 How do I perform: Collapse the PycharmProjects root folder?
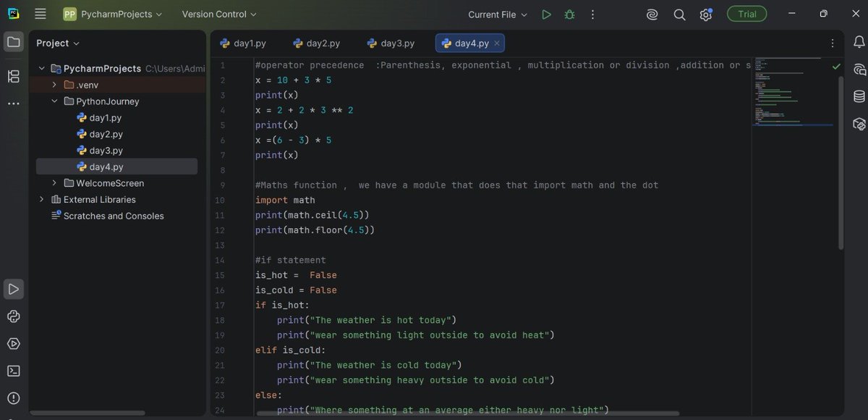[42, 68]
